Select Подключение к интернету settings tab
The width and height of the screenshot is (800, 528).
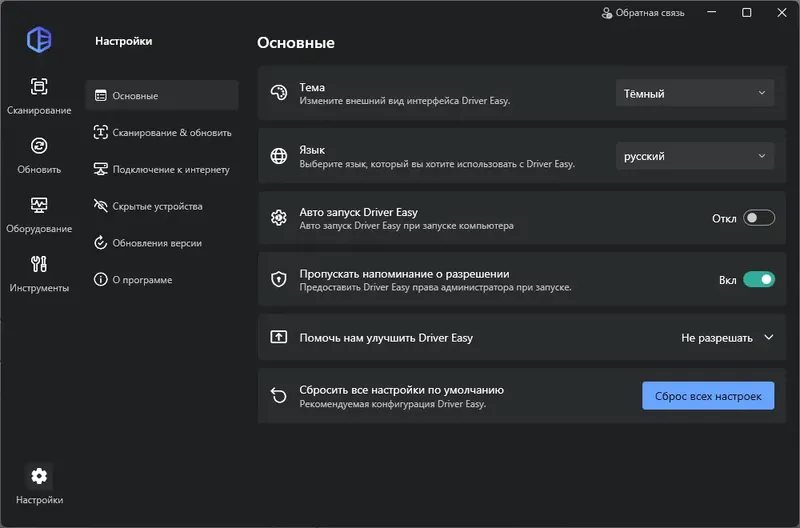coord(162,169)
